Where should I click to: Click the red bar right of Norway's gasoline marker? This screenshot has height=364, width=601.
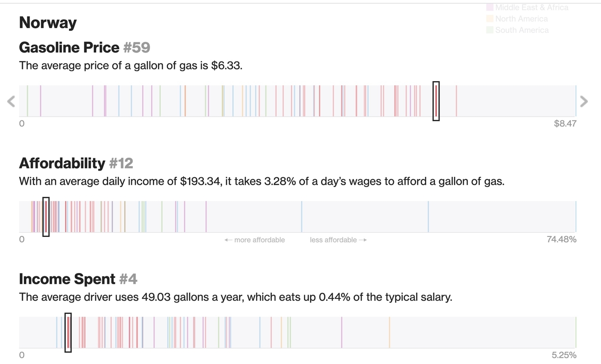pos(456,101)
